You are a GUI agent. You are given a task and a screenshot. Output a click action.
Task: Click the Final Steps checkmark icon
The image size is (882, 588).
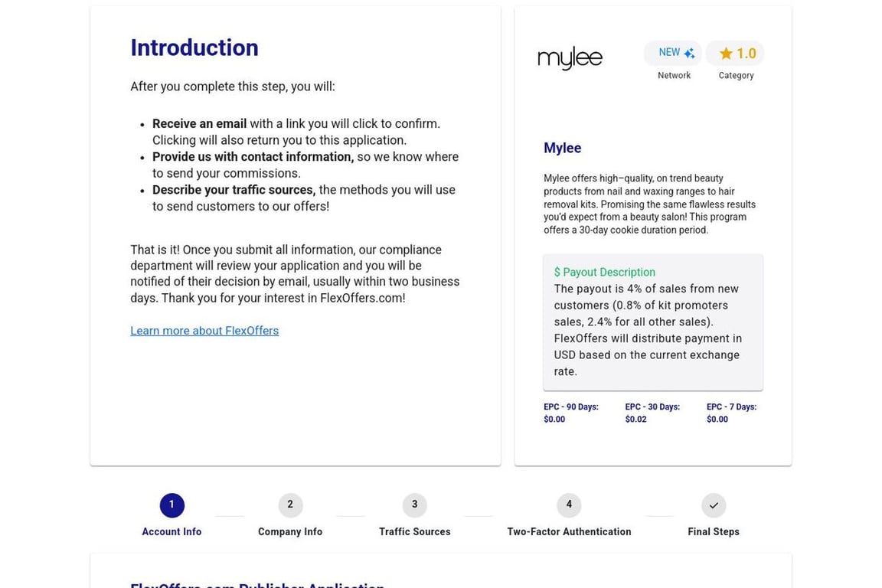714,505
